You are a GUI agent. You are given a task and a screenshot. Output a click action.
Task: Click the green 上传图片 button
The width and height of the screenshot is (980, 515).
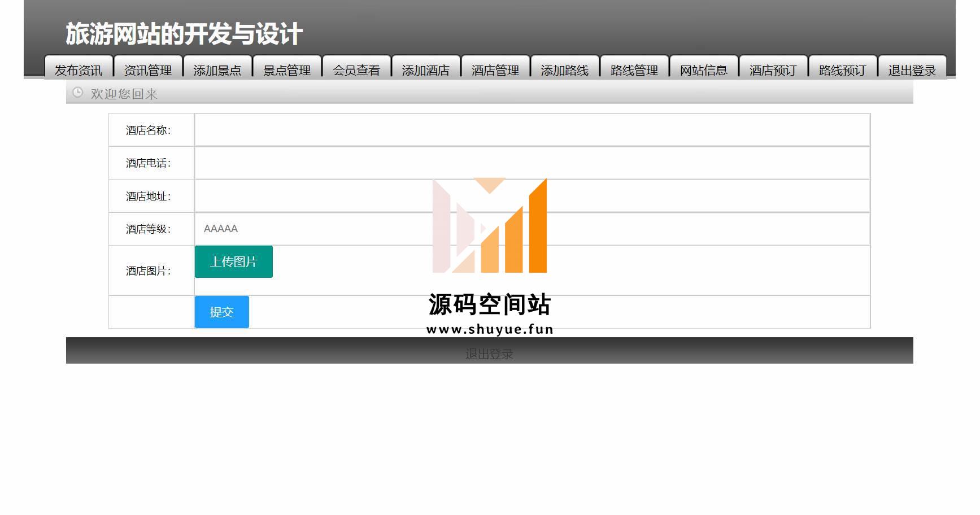(x=234, y=262)
